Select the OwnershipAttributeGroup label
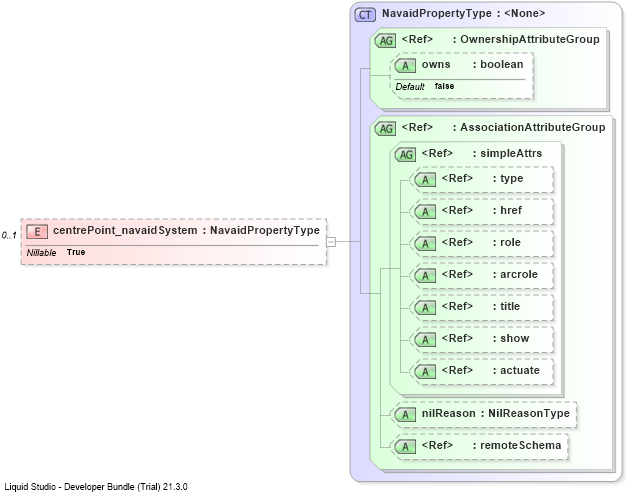Viewport: 627px width, 492px height. pos(530,39)
